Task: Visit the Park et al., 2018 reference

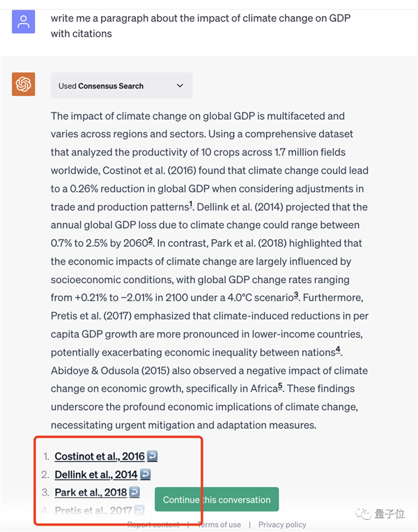Action: point(91,492)
